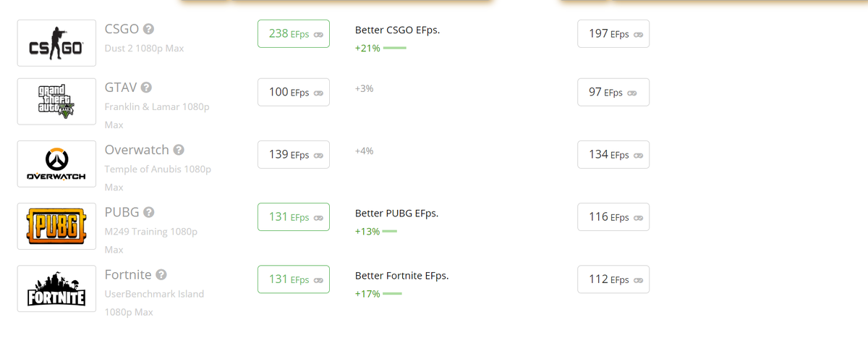The image size is (868, 341).
Task: Click the link icon in 197 EFps box
Action: click(638, 34)
